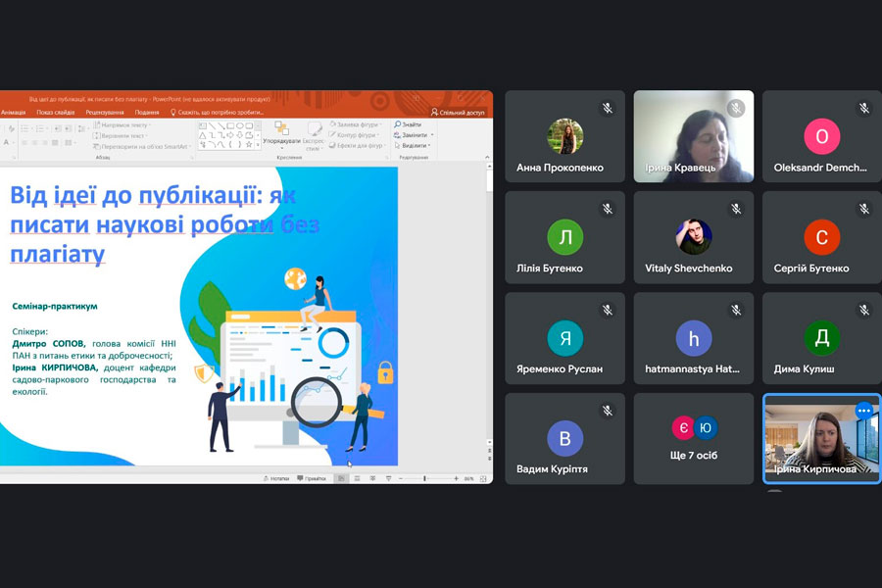Select Vitaly Shevchenko participant tile
This screenshot has width=882, height=588.
pyautogui.click(x=694, y=237)
